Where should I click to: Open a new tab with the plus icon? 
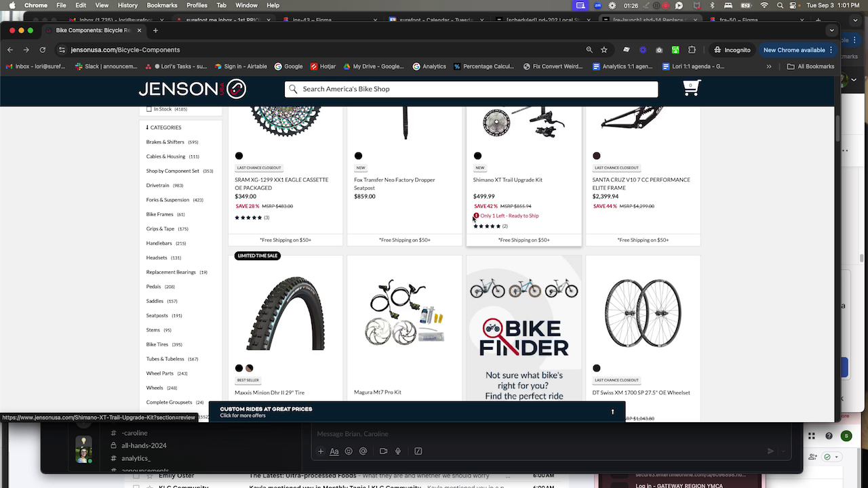155,30
